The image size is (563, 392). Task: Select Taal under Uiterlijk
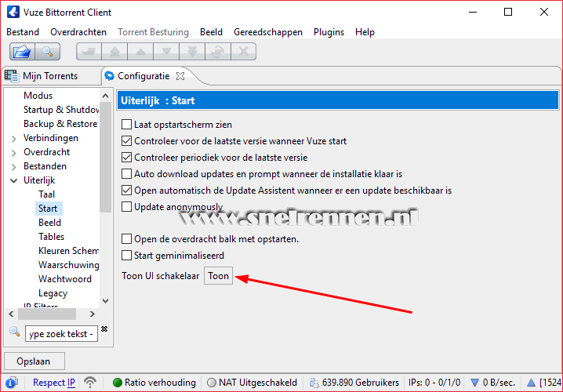[47, 194]
